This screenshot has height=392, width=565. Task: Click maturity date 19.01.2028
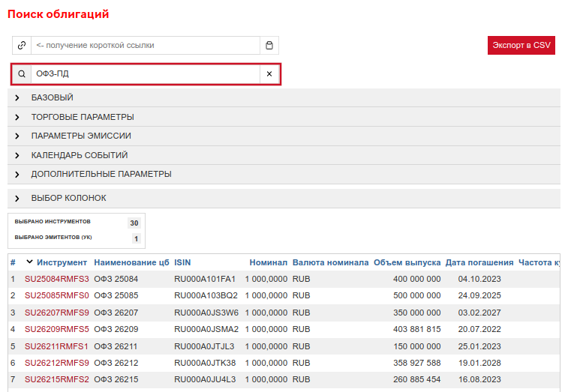point(479,363)
